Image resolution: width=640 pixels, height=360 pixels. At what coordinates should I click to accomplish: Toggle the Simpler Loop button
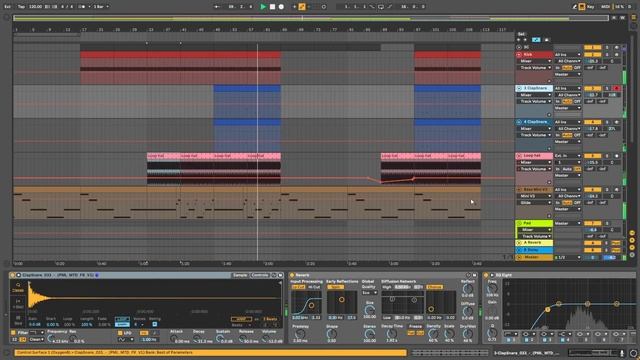pos(122,319)
